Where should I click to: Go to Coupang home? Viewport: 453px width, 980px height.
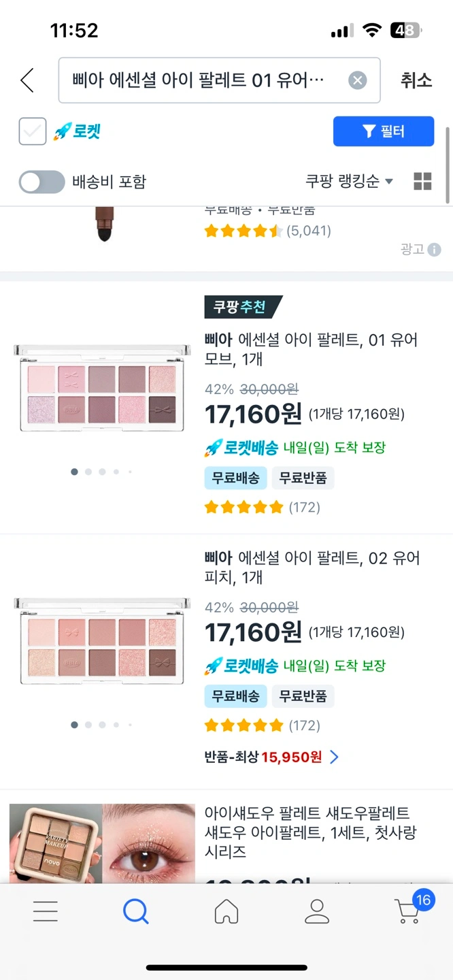pyautogui.click(x=227, y=911)
